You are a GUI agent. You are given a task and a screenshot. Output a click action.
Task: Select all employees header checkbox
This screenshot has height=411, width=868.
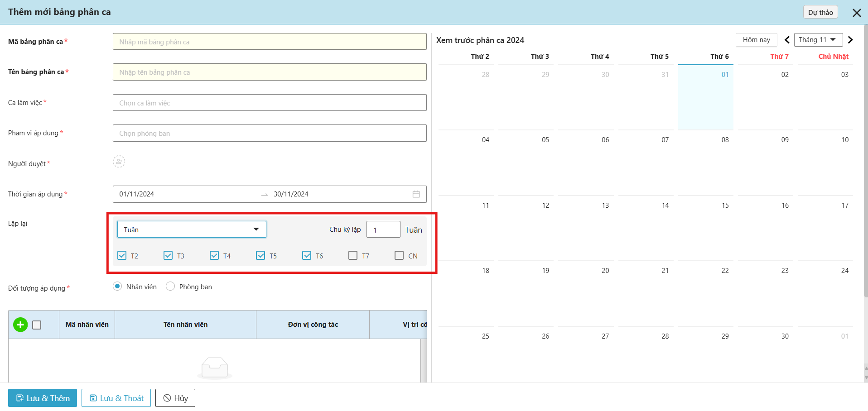(37, 325)
